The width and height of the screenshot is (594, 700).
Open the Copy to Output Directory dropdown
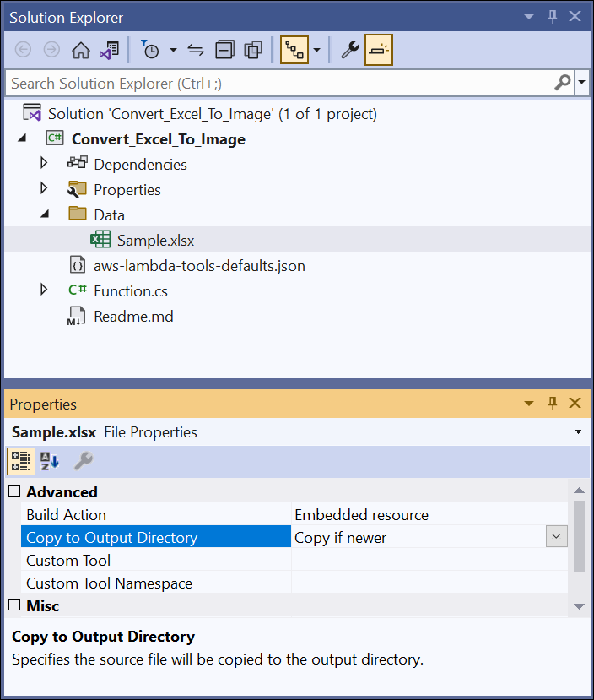(x=556, y=537)
